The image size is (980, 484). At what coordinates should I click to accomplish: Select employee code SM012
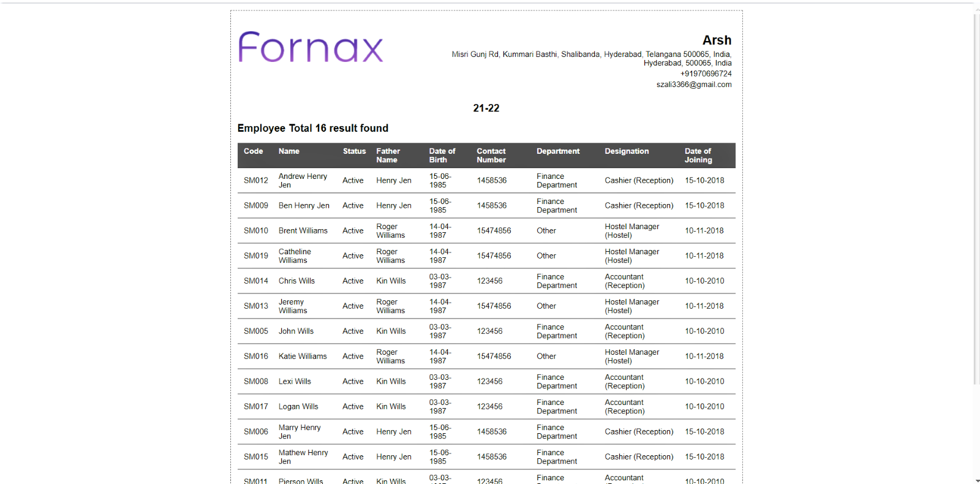coord(256,181)
